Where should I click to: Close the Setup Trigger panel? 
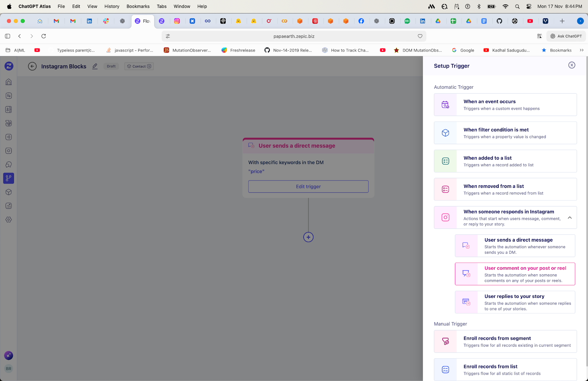tap(572, 65)
